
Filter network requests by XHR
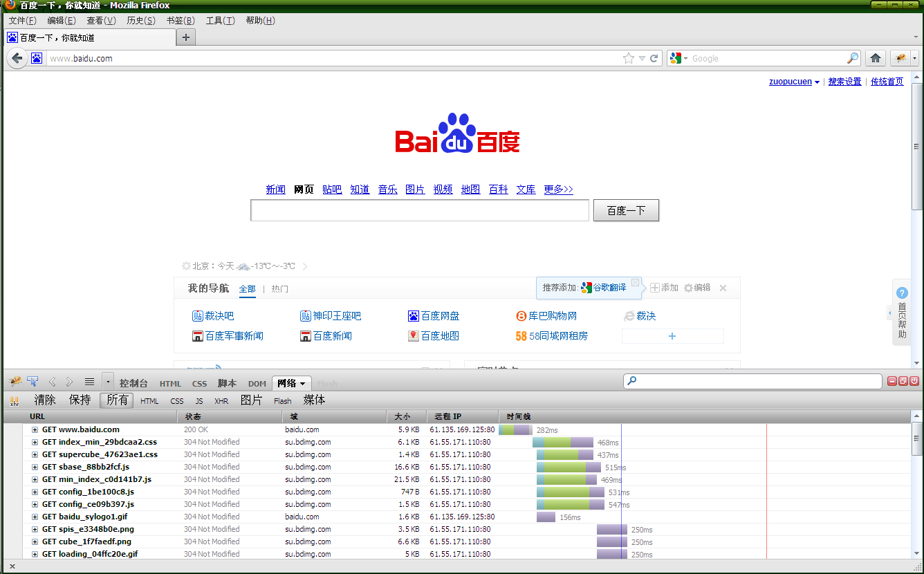[221, 400]
